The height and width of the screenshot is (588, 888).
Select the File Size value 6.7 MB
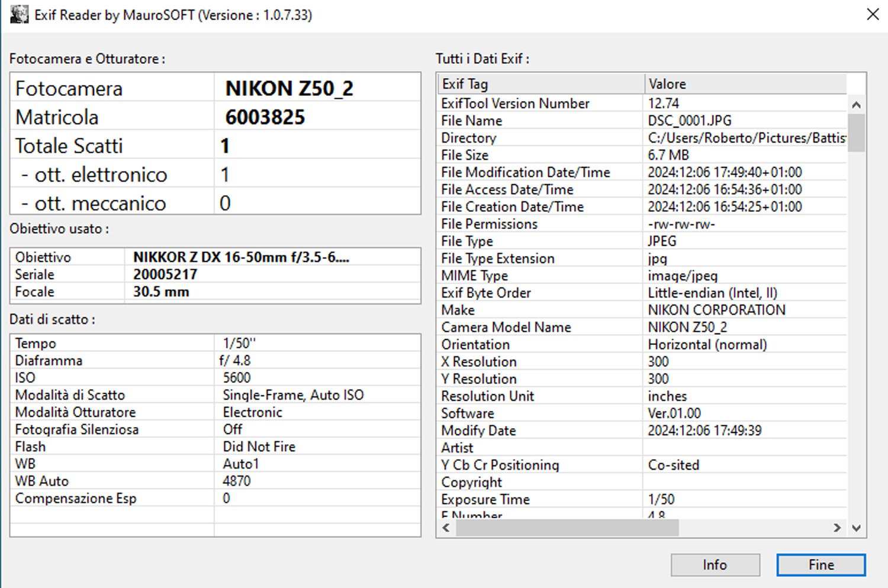tap(668, 155)
